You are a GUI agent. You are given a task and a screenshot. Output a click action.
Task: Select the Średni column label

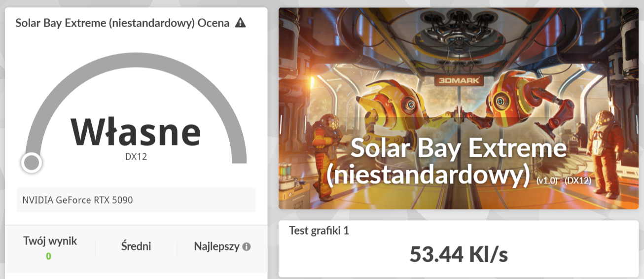(x=136, y=246)
